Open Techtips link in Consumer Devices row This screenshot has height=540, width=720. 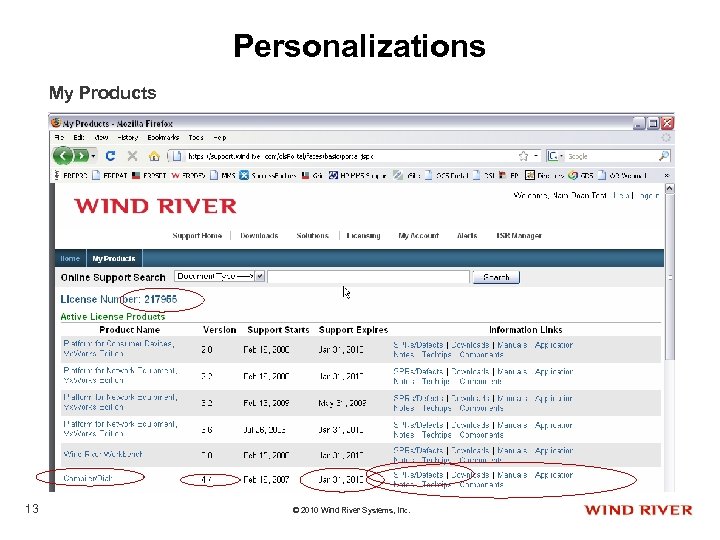coord(436,354)
